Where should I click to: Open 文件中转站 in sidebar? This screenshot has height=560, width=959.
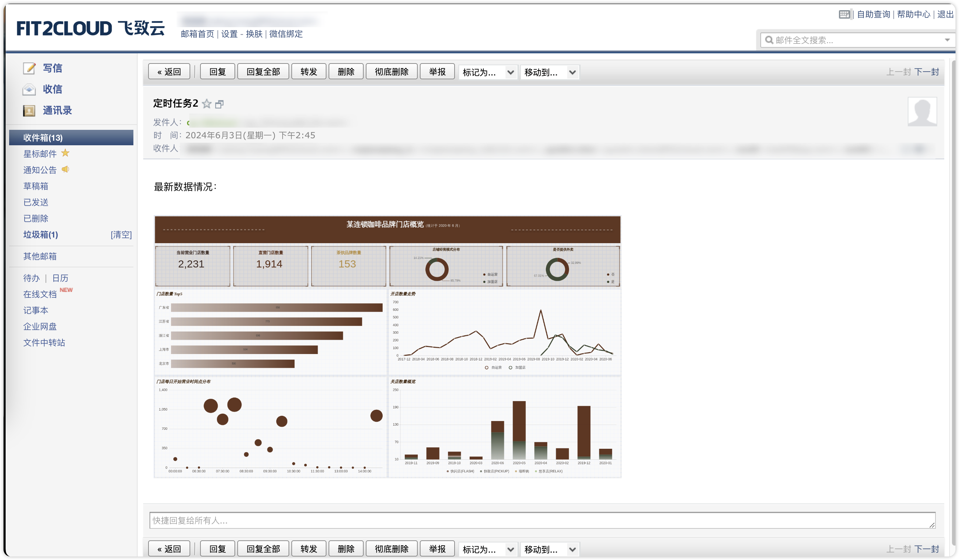coord(44,343)
